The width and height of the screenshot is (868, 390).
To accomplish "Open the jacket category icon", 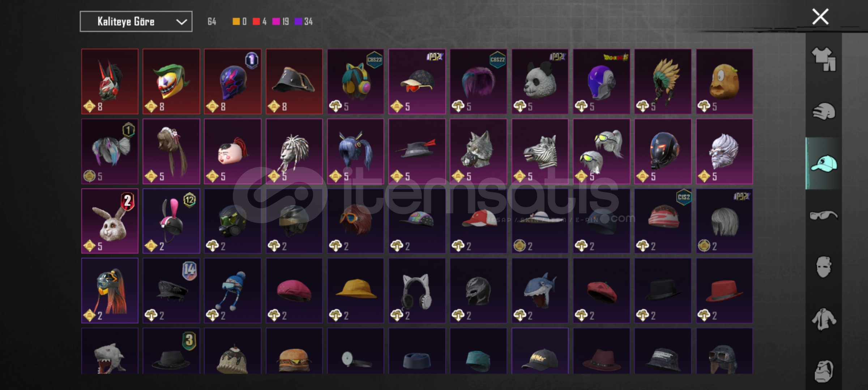I will pyautogui.click(x=824, y=319).
